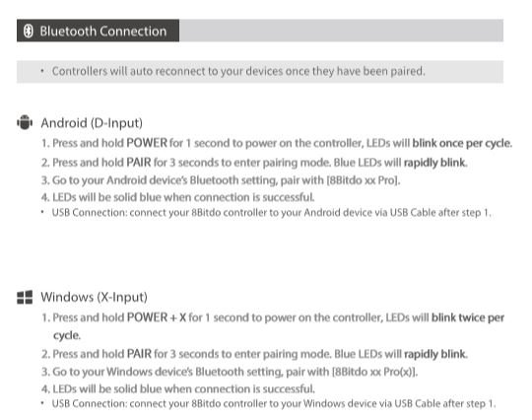Click 'rapidly blink' in the Windows section
532x420 pixels.
435,354
